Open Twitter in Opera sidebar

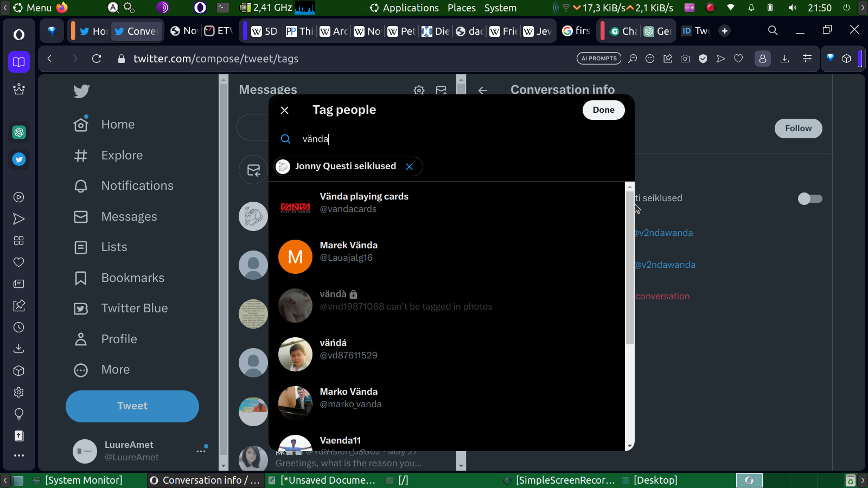click(19, 159)
